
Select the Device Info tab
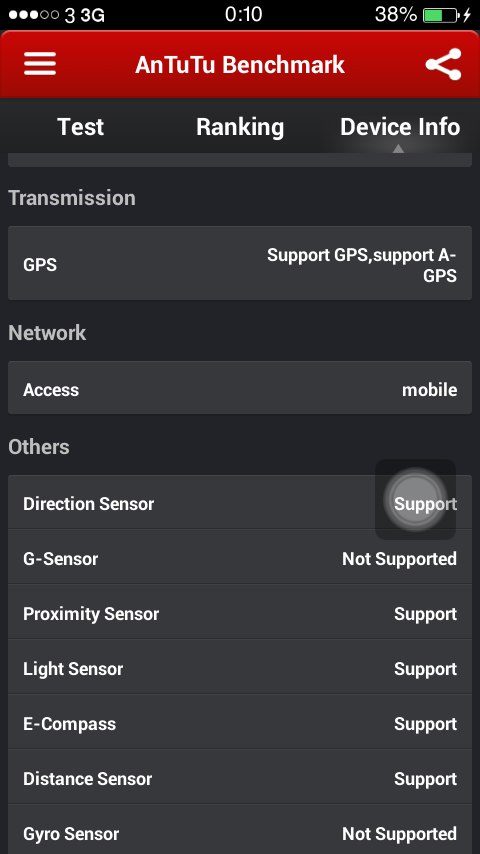click(x=400, y=127)
